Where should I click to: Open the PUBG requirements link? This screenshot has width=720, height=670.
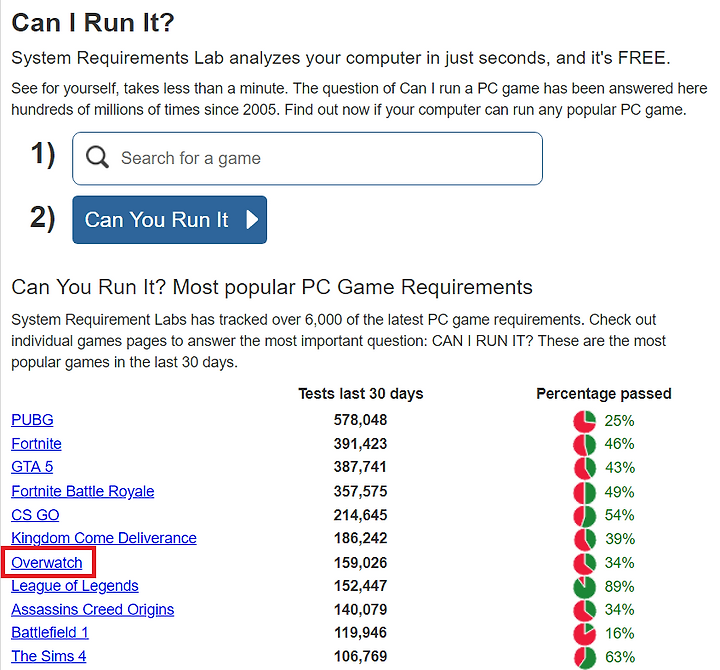click(x=32, y=420)
